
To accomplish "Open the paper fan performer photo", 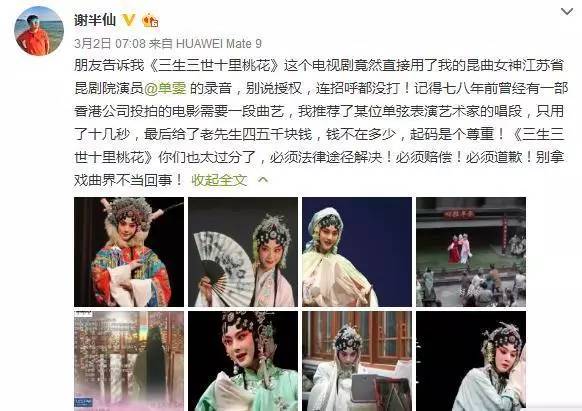I will 243,252.
